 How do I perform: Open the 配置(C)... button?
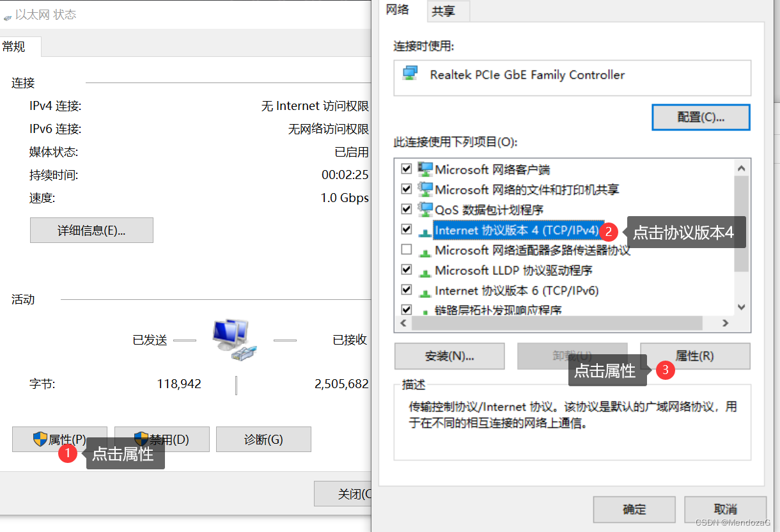click(701, 118)
